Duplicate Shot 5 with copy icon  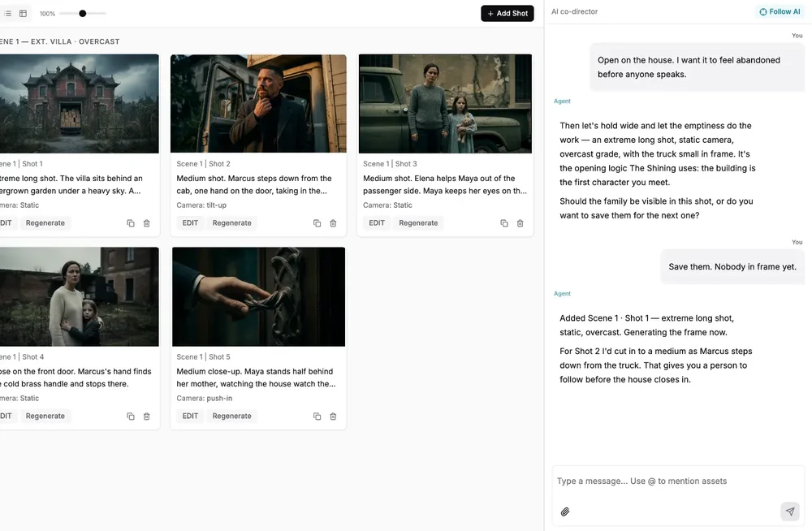[x=317, y=417]
